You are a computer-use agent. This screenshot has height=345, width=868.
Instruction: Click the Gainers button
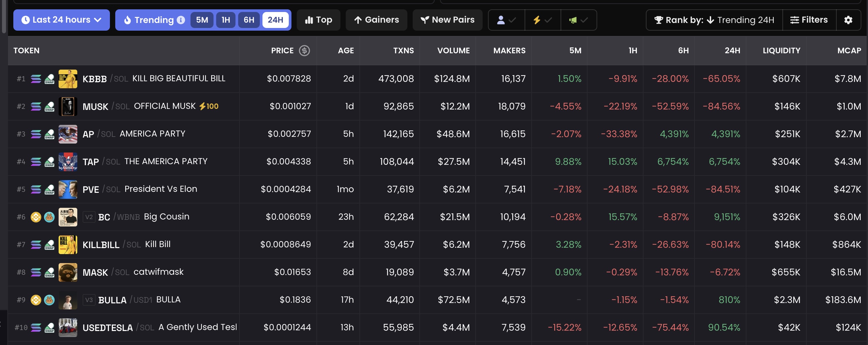pos(376,20)
